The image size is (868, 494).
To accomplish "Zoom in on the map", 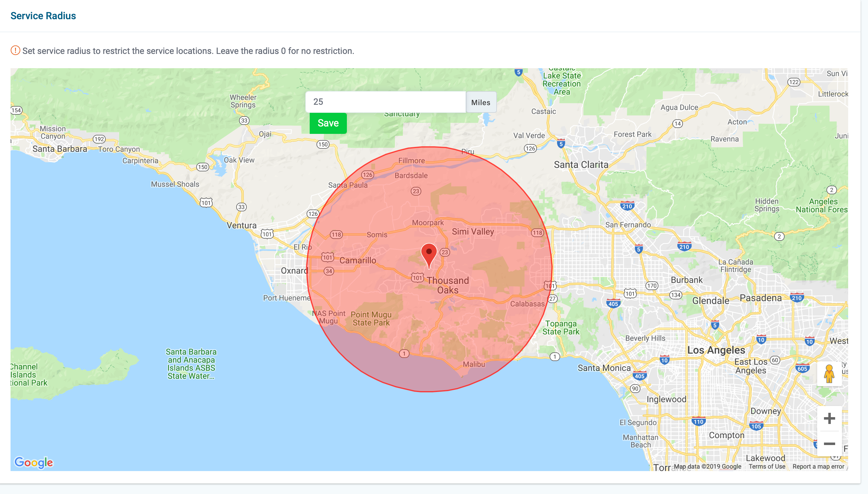I will (x=829, y=418).
